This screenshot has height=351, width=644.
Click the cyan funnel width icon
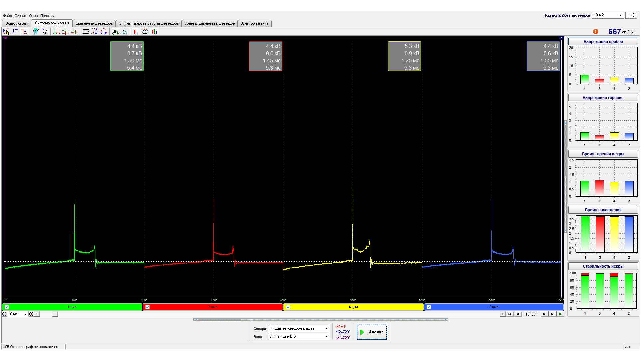tap(35, 32)
